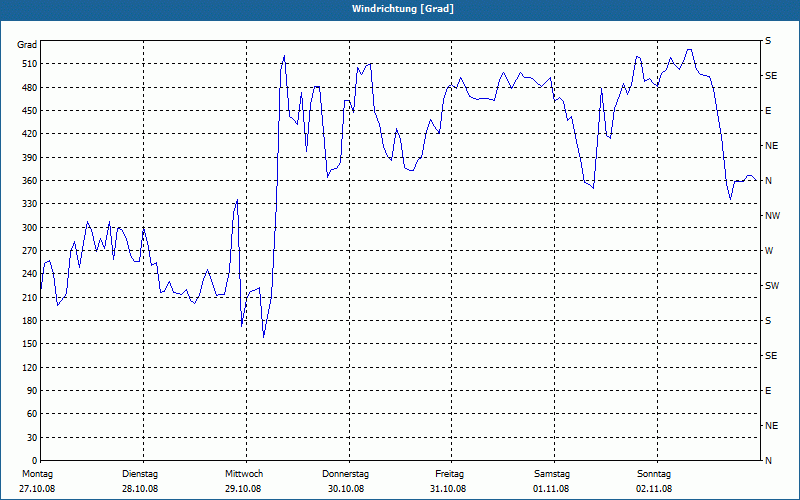Click the Samstag day label
The width and height of the screenshot is (800, 500).
click(x=552, y=474)
